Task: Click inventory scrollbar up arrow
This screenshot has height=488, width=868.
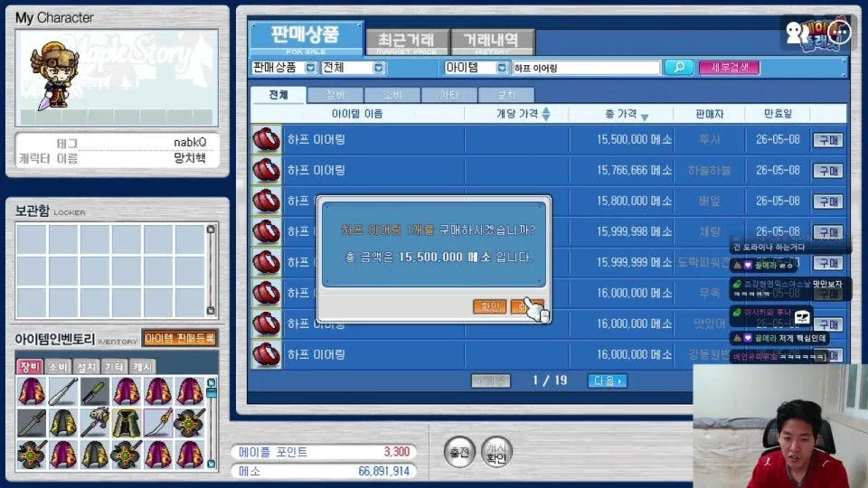Action: (211, 383)
